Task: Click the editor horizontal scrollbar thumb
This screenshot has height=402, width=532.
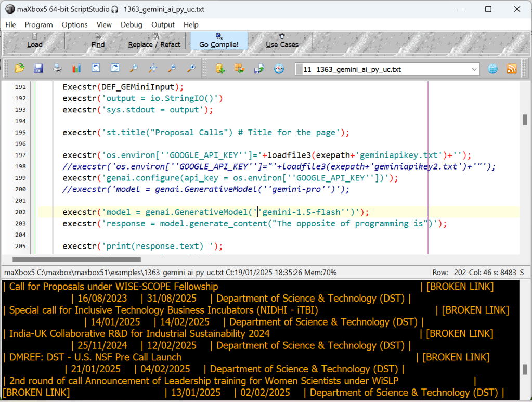Action: click(76, 259)
